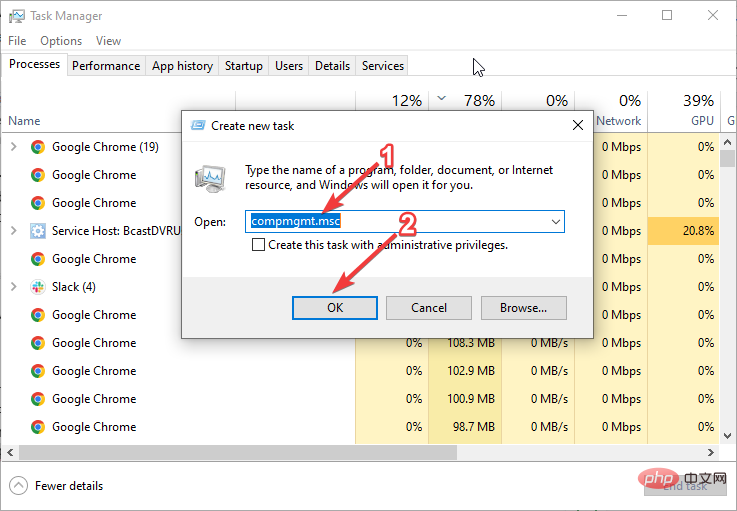Expand the Service Host: BcastDVRU group

tap(14, 231)
